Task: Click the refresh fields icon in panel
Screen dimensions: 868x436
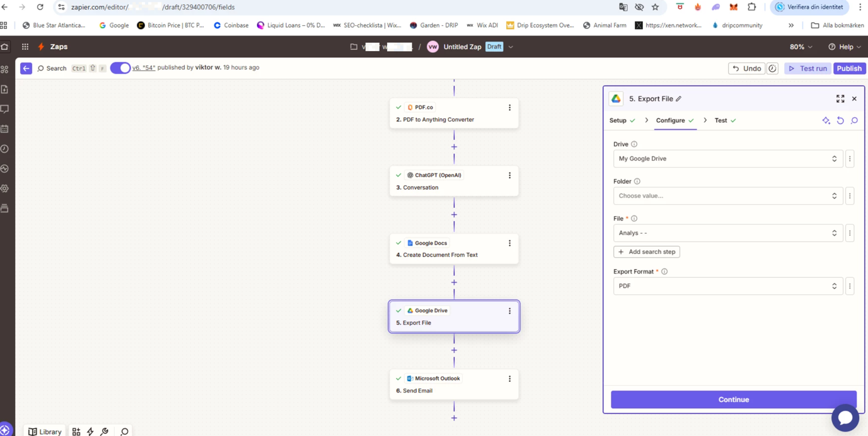Action: click(840, 120)
